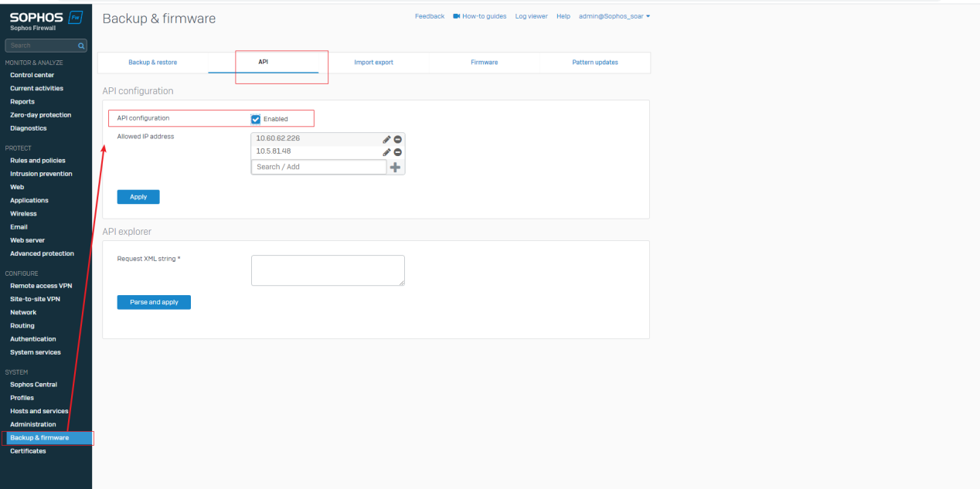
Task: Open the Log viewer link
Action: tap(531, 16)
